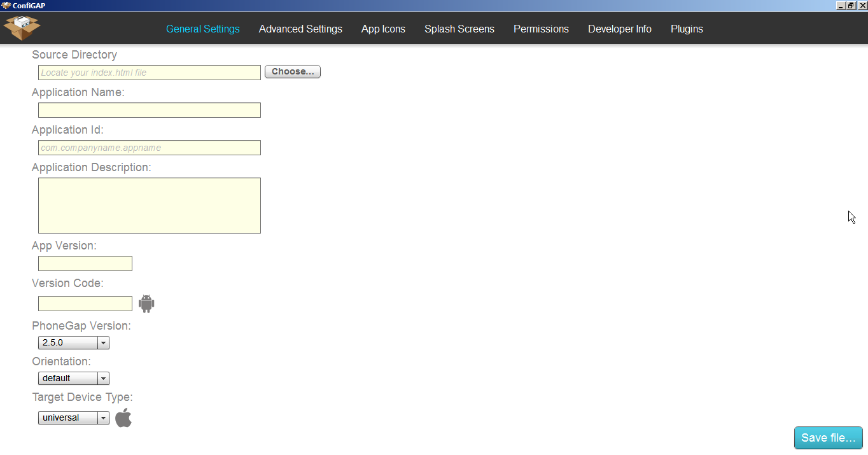Focus the App Version field
This screenshot has width=868, height=455.
tap(85, 263)
